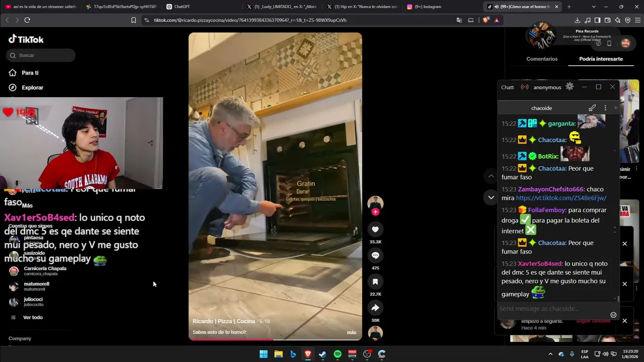
Task: Open Chatterino settings gear icon
Action: coord(570,86)
